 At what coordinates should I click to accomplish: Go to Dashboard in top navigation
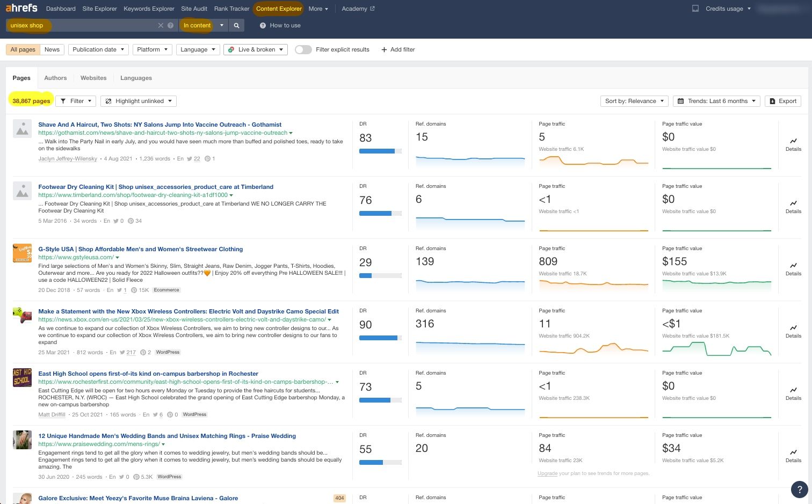61,9
